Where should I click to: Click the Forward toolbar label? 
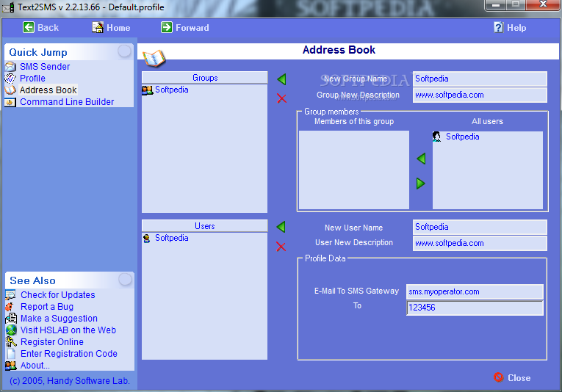192,28
